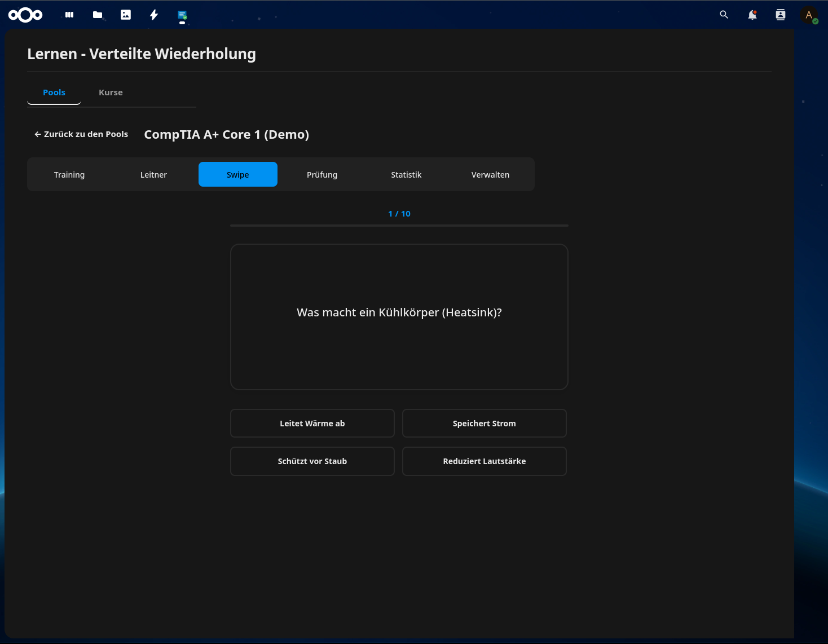Switch to Leitner mode
This screenshot has width=828, height=644.
[153, 174]
